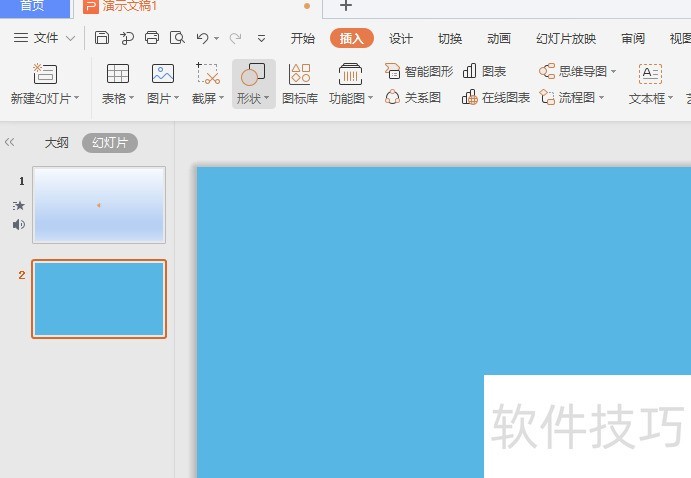
Task: Click the sound speaker icon beside slide 1
Action: pyautogui.click(x=19, y=225)
